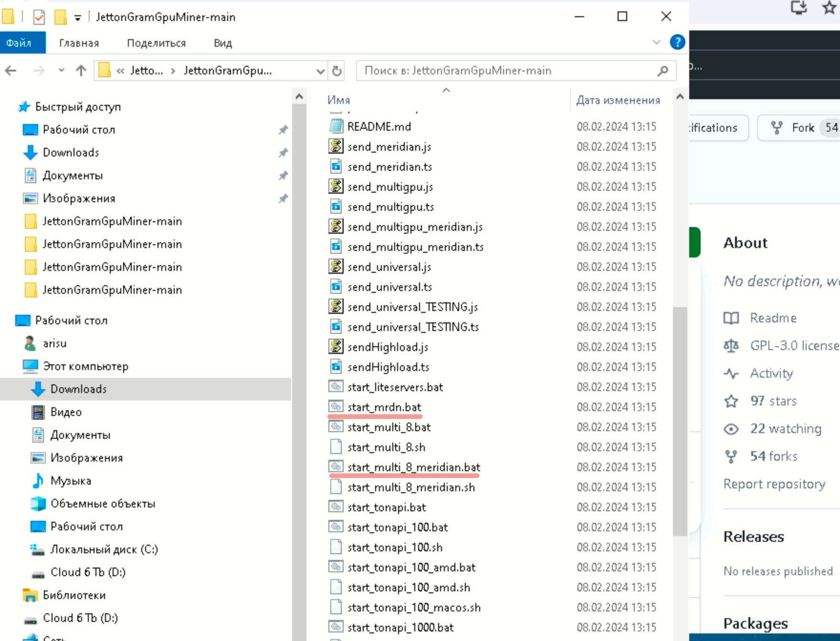Sort by the Дата изменения column header

coord(618,100)
